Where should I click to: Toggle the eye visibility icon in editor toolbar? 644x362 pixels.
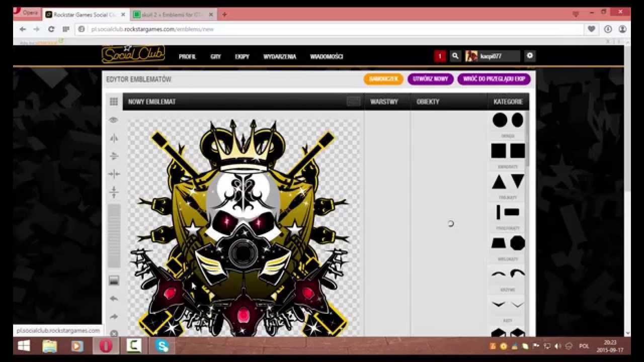(x=114, y=120)
